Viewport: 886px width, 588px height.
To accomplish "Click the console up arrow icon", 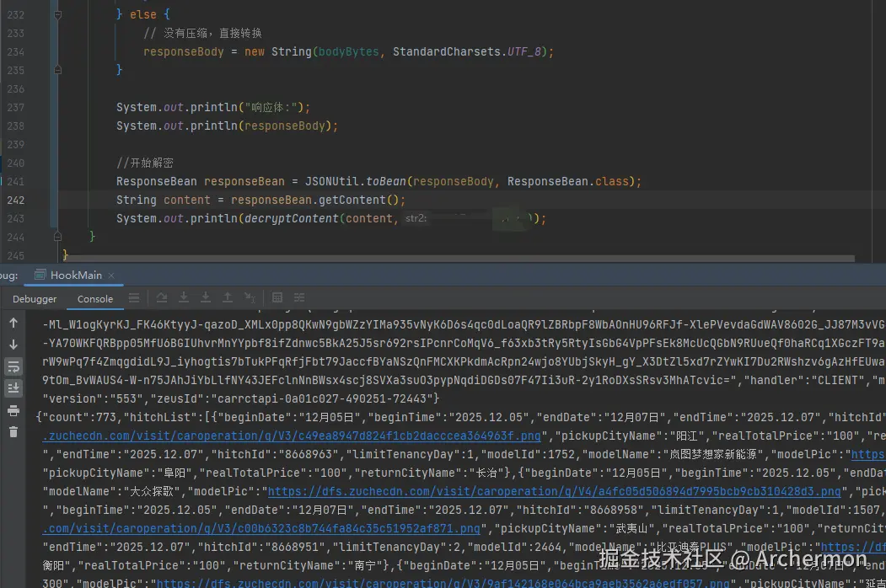I will pos(13,323).
